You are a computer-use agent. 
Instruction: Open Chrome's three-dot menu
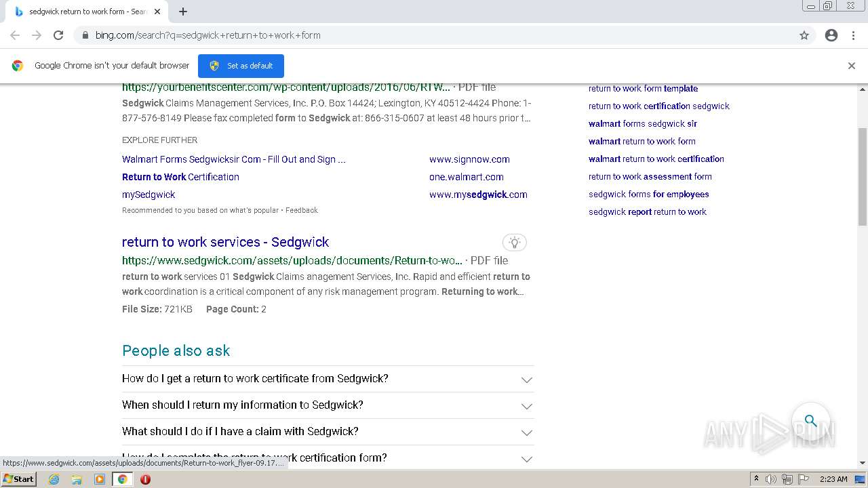click(x=853, y=35)
